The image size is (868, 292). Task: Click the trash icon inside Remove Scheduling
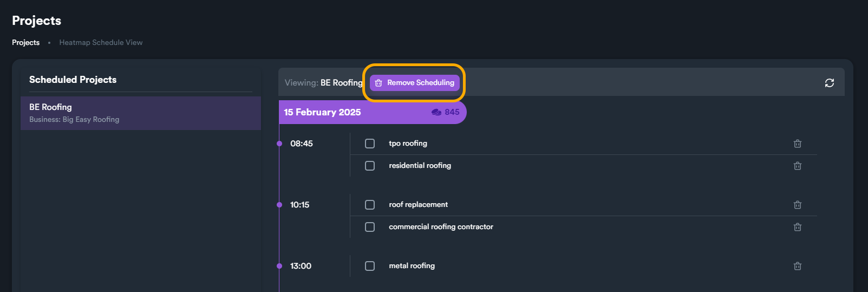[x=378, y=83]
